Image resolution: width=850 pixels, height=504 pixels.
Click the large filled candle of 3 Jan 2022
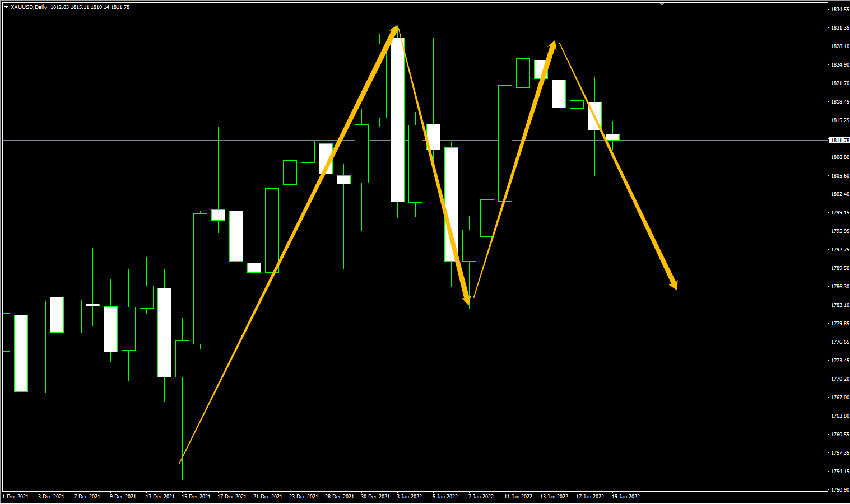point(397,120)
